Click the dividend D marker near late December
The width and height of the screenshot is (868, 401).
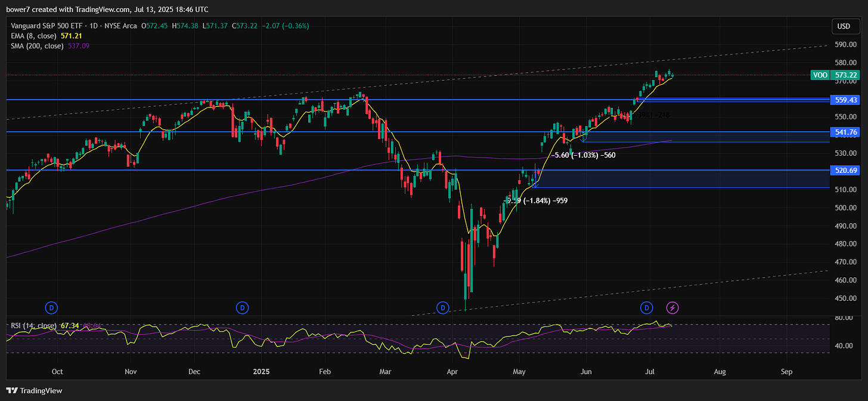point(242,308)
